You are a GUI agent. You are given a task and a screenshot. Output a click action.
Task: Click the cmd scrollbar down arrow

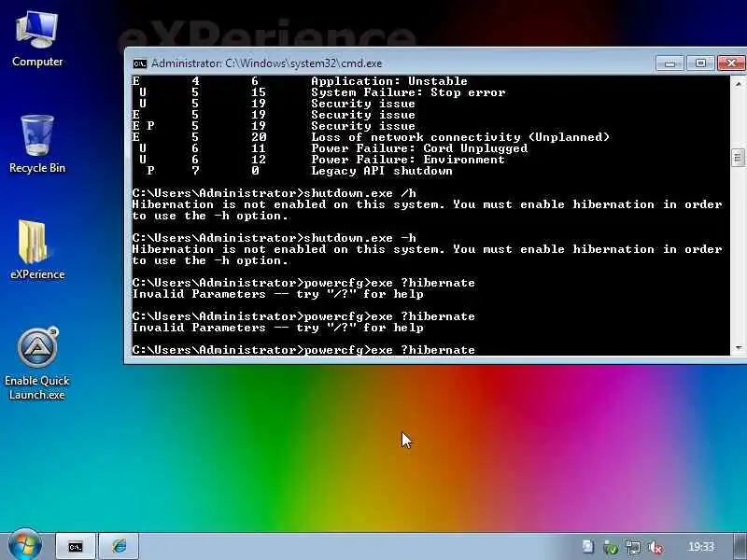pyautogui.click(x=738, y=348)
